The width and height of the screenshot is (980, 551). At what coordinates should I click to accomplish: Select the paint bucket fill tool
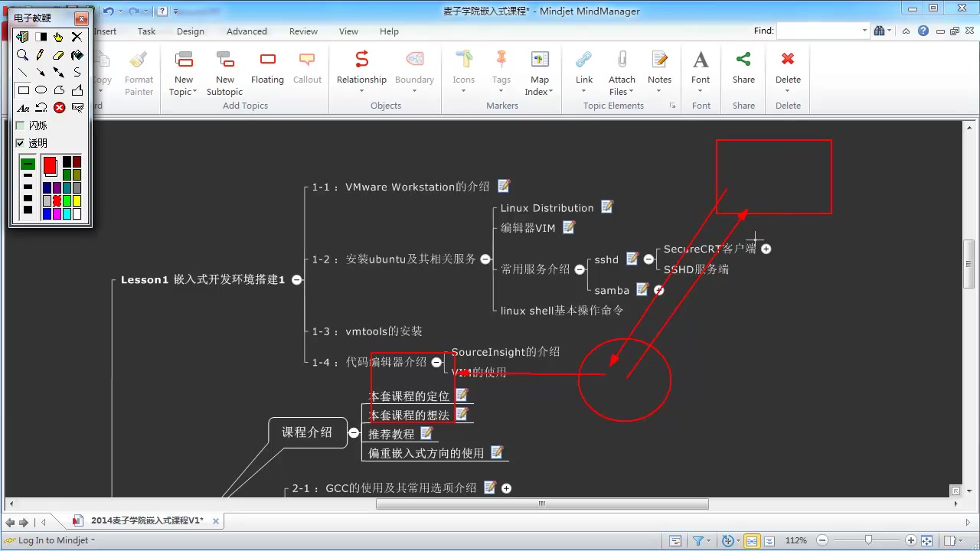tap(77, 55)
